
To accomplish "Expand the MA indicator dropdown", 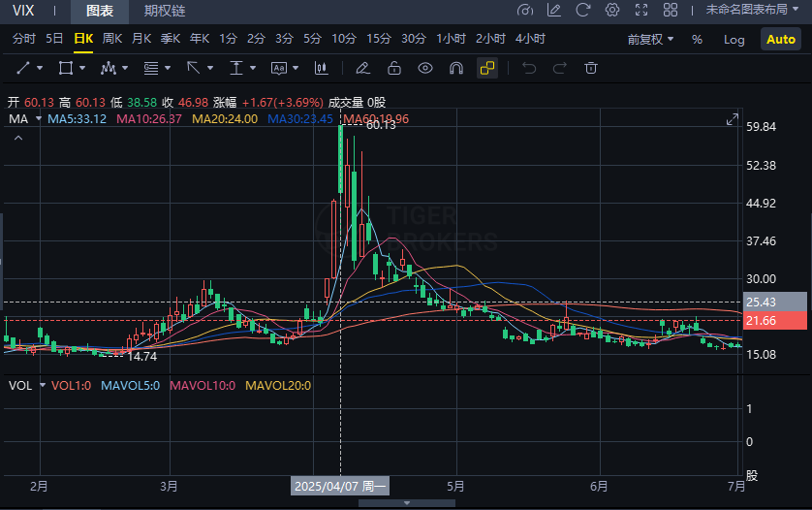I will [x=39, y=119].
